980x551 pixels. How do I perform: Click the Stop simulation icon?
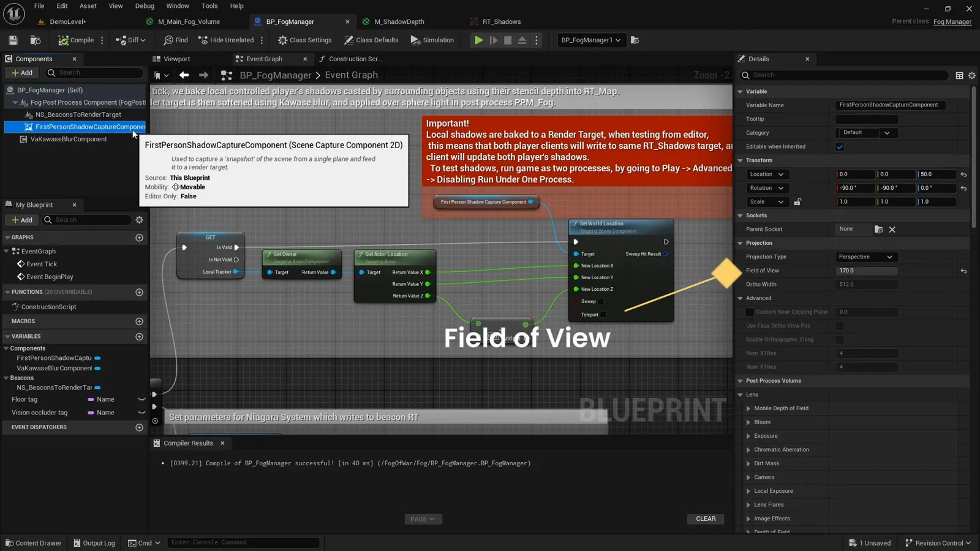(x=508, y=40)
